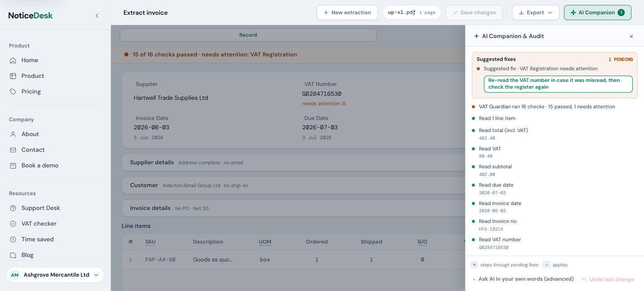Viewport: 644px width, 291px height.
Task: Click the Product table icon
Action: (x=13, y=76)
